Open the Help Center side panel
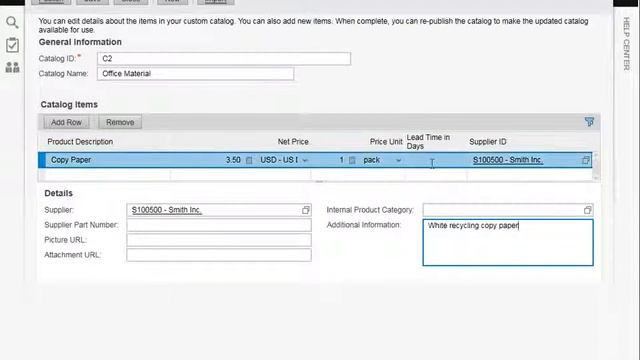Screen dimensions: 640x360 [x=627, y=44]
